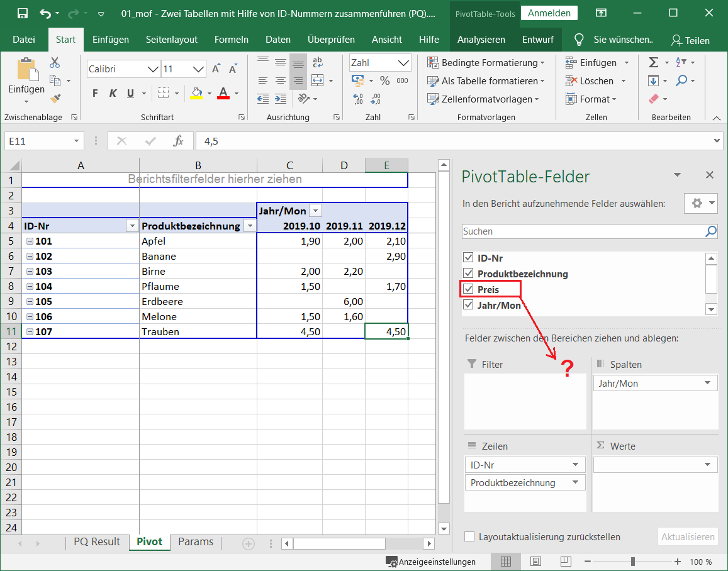728x571 pixels.
Task: Click the Sort and Filter icon
Action: pos(681,62)
